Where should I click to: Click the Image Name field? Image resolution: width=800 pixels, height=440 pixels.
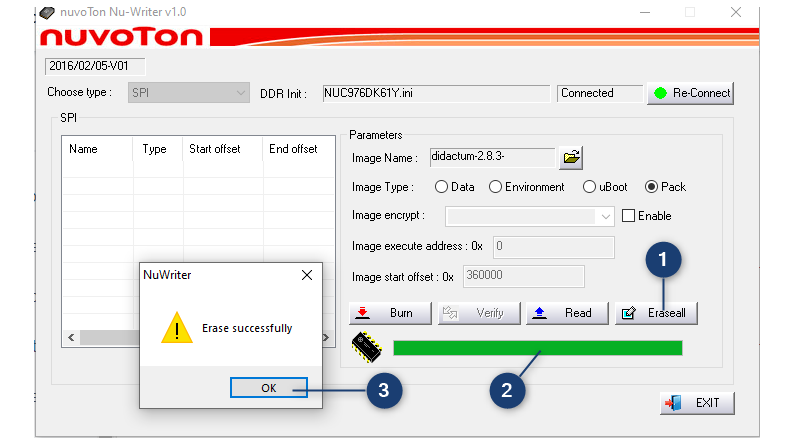(x=492, y=157)
